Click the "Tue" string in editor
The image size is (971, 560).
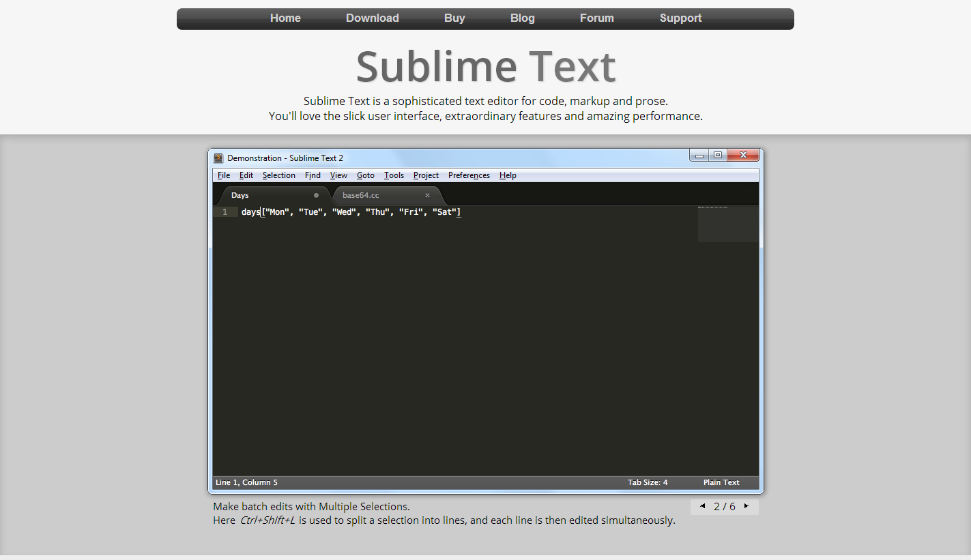(x=310, y=212)
